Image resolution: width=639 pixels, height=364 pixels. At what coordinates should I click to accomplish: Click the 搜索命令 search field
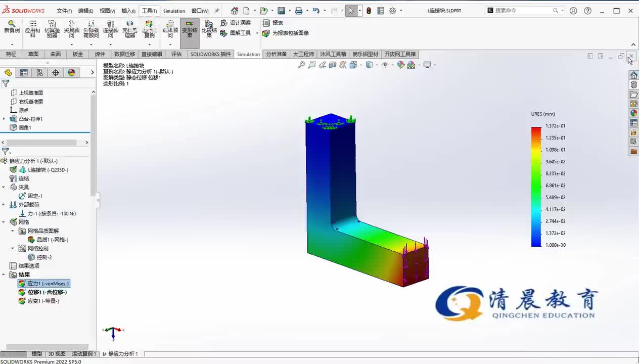coord(525,11)
